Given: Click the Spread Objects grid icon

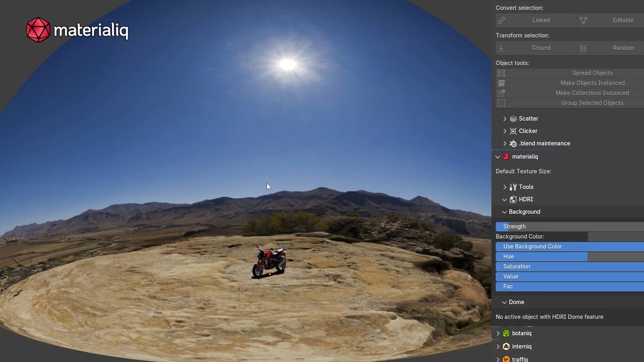Looking at the screenshot, I should click(501, 73).
